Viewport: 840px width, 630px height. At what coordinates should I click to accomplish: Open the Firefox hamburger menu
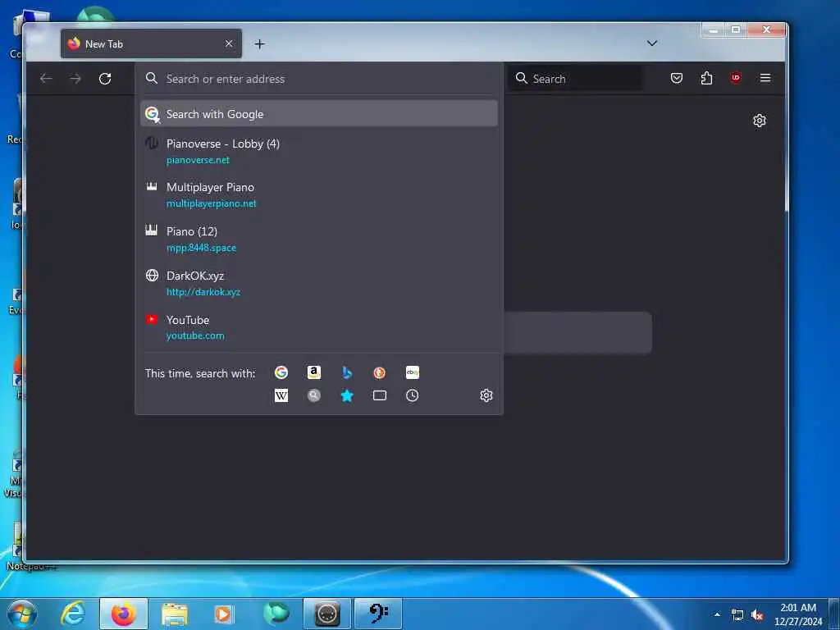tap(765, 78)
